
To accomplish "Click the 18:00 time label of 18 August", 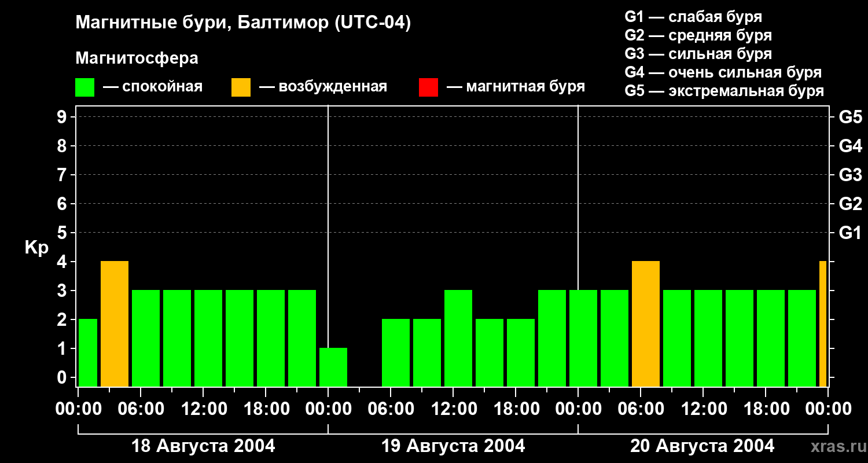I will tap(266, 409).
